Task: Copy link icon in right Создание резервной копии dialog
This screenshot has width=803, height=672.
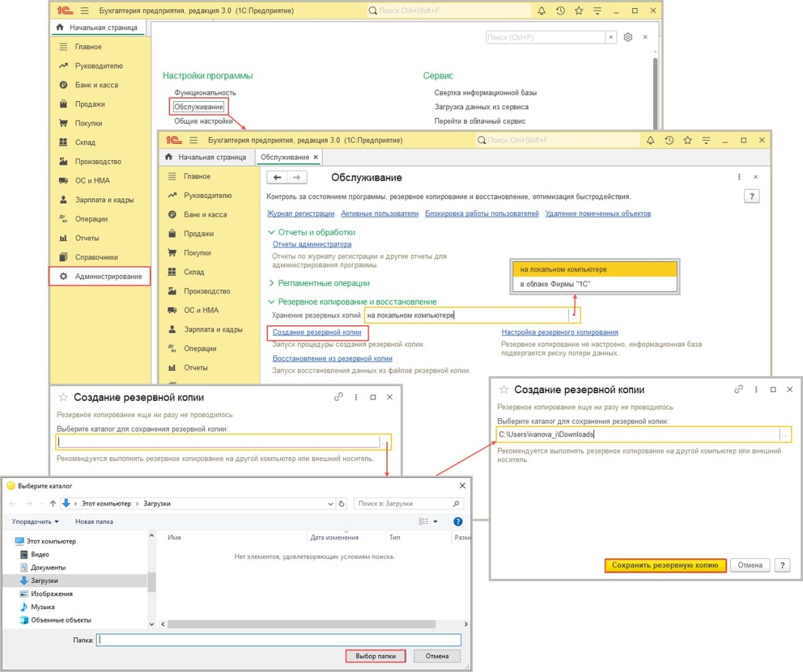Action: coord(739,389)
